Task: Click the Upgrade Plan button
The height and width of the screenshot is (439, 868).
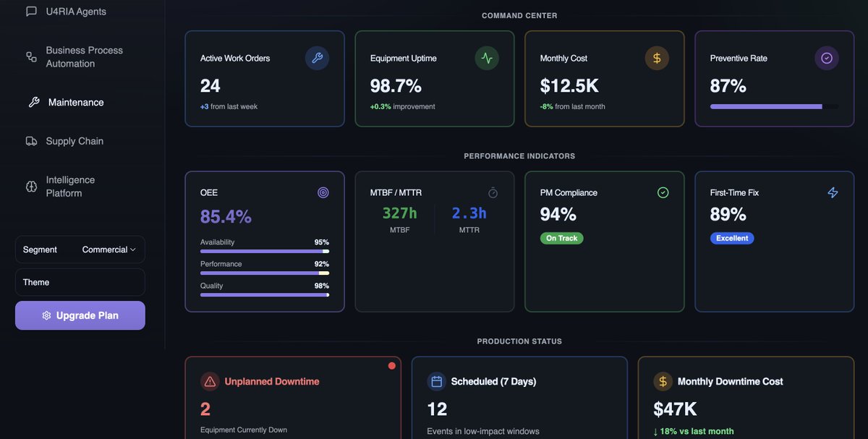Action: 80,315
